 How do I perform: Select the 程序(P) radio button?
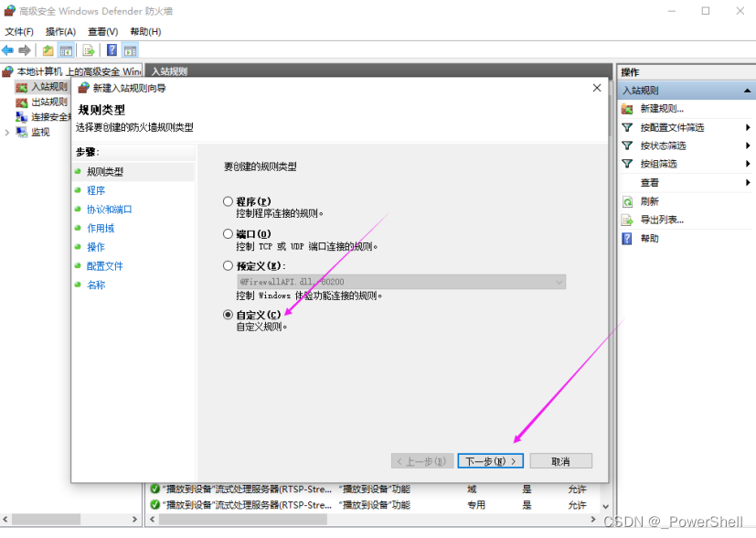click(228, 201)
